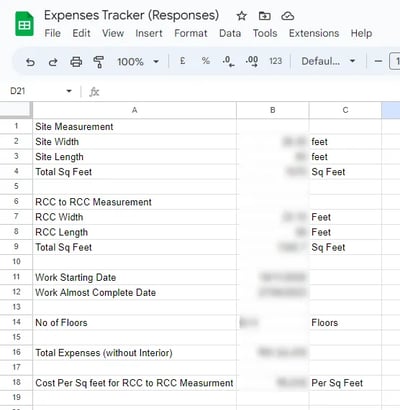Select Total Expenses (without Interior) cell
This screenshot has height=410, width=400.
pos(135,353)
